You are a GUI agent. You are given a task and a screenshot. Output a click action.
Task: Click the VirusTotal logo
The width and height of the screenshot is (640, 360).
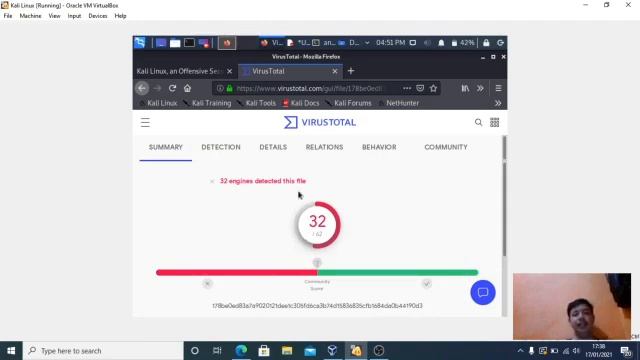coord(320,122)
